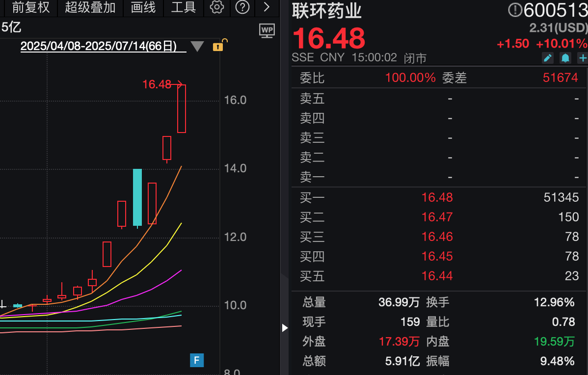This screenshot has width=588, height=375.
Task: Click 量比 value 0.78
Action: pos(563,322)
